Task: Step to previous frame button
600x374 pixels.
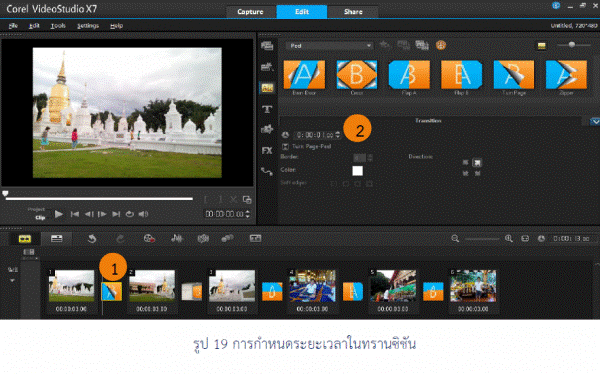Action: coord(89,214)
